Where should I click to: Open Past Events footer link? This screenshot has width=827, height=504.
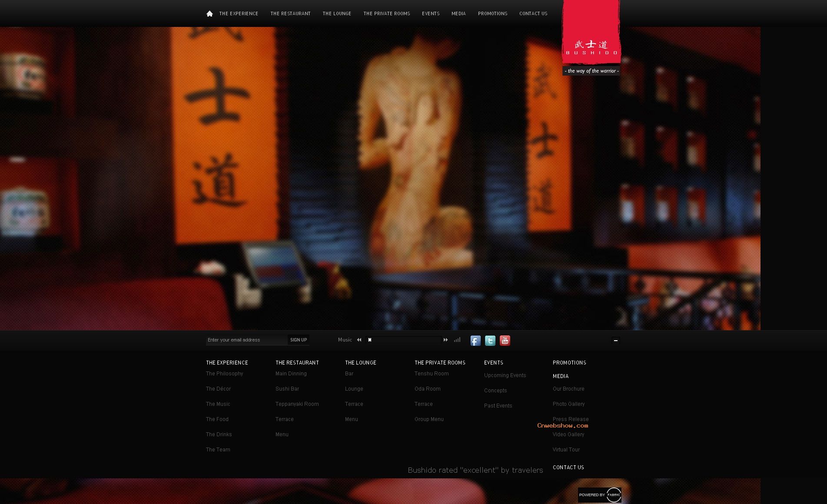coord(498,406)
